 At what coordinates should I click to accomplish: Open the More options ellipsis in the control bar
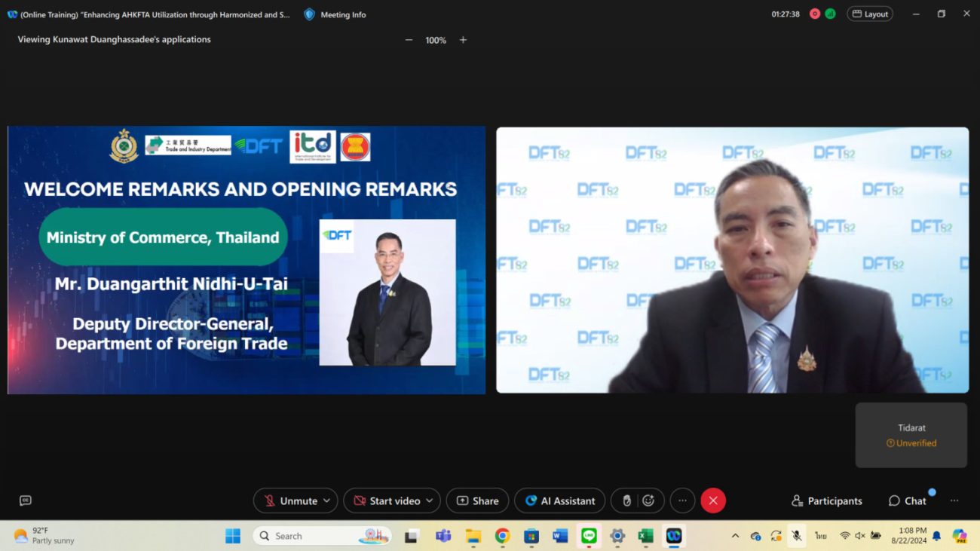pos(682,500)
